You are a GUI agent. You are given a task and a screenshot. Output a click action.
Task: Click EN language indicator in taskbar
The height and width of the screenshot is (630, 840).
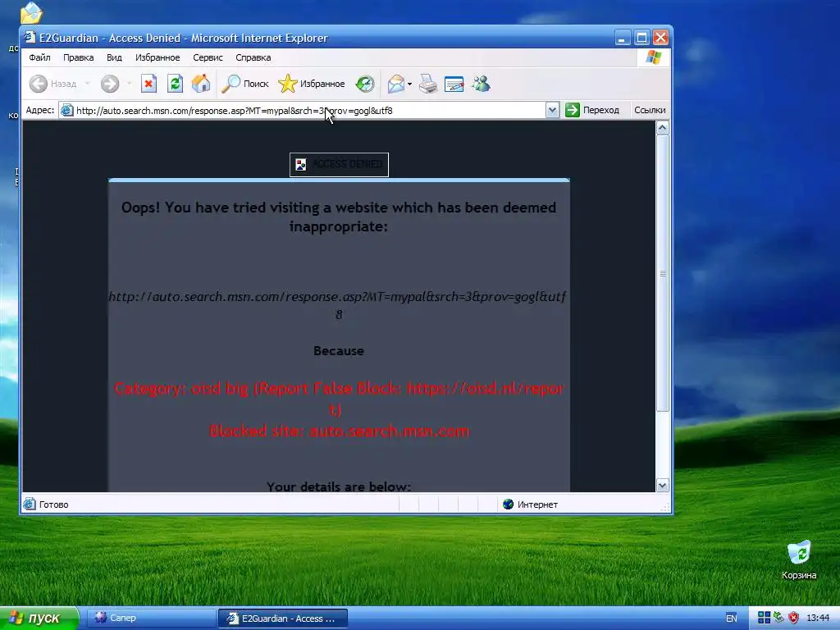pos(731,619)
